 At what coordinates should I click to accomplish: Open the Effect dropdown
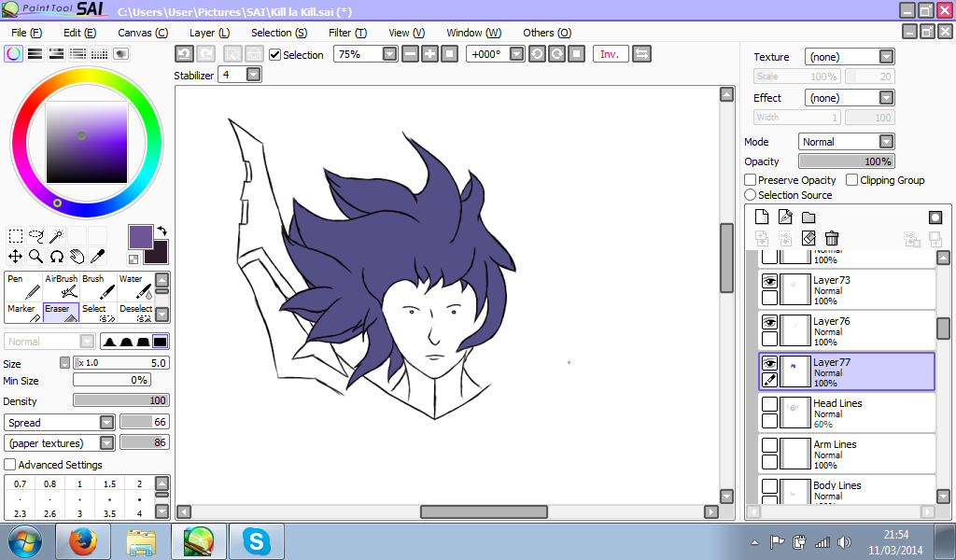tap(887, 97)
